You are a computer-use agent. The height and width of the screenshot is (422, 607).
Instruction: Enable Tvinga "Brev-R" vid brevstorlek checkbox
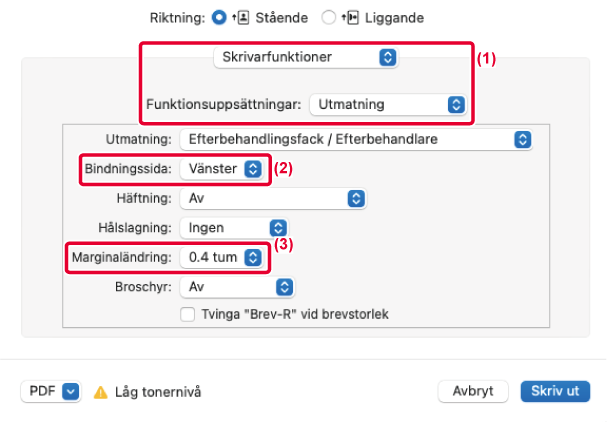188,314
